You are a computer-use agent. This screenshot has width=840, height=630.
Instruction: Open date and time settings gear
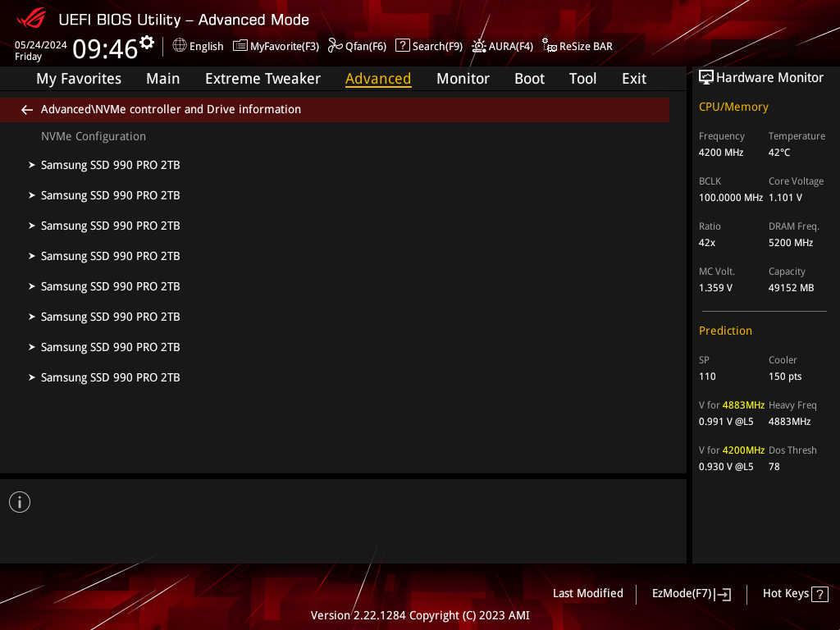click(x=147, y=43)
